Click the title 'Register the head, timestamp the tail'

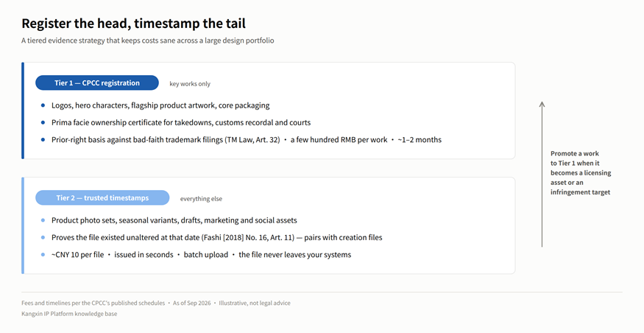(x=133, y=24)
